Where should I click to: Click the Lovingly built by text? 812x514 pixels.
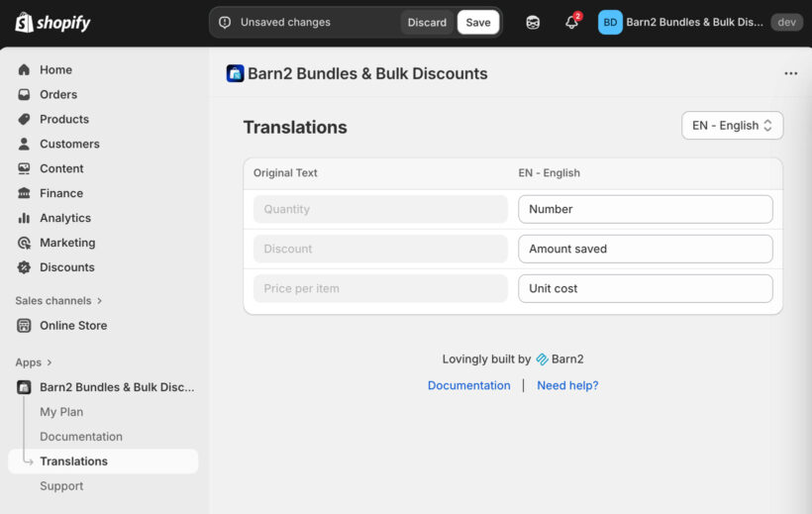tap(486, 360)
